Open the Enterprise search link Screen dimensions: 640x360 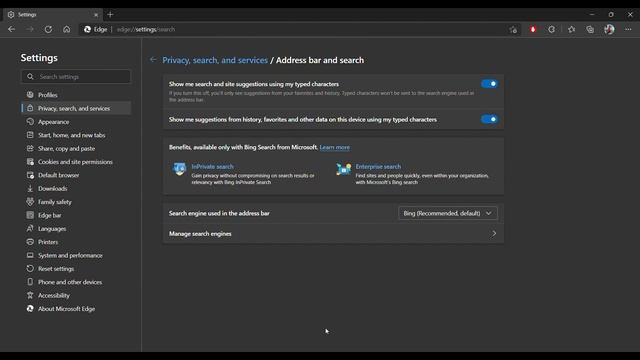(378, 167)
